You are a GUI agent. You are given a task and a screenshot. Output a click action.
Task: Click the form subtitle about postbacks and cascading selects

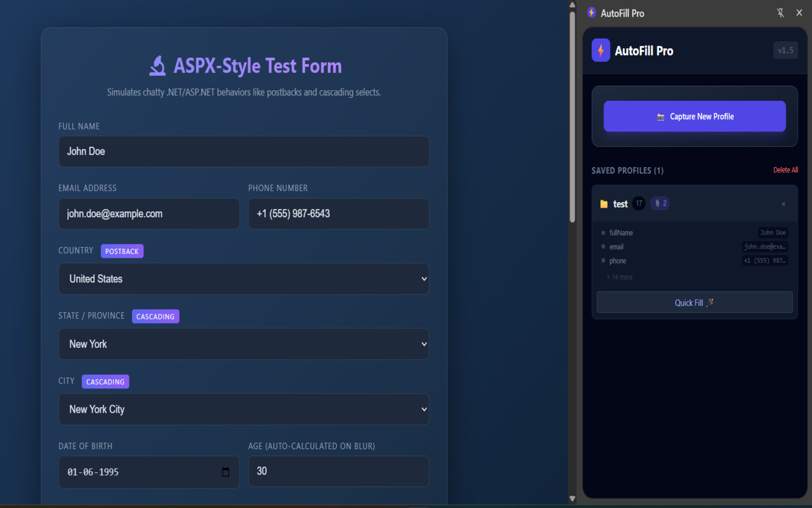click(x=244, y=92)
